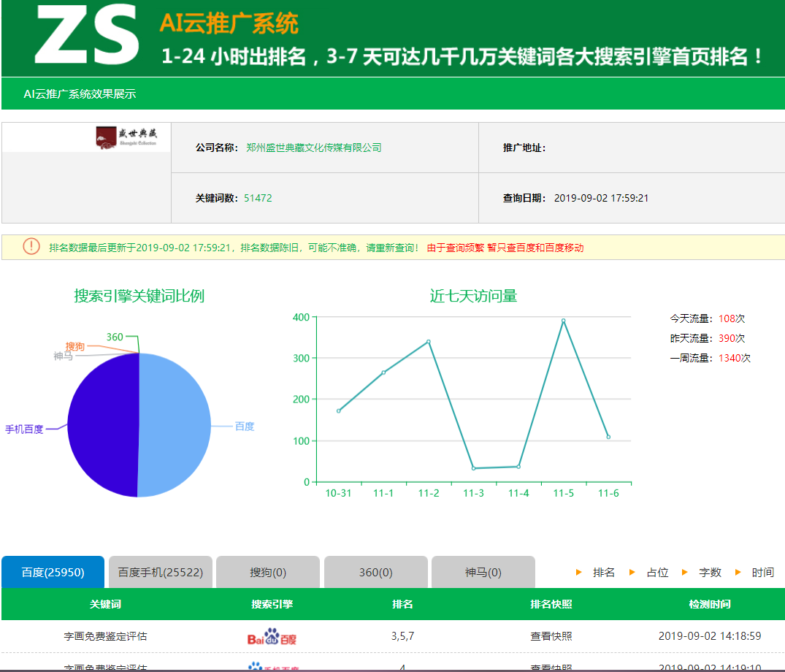Click 搜索引擎 column header
This screenshot has height=672, width=785.
click(272, 604)
